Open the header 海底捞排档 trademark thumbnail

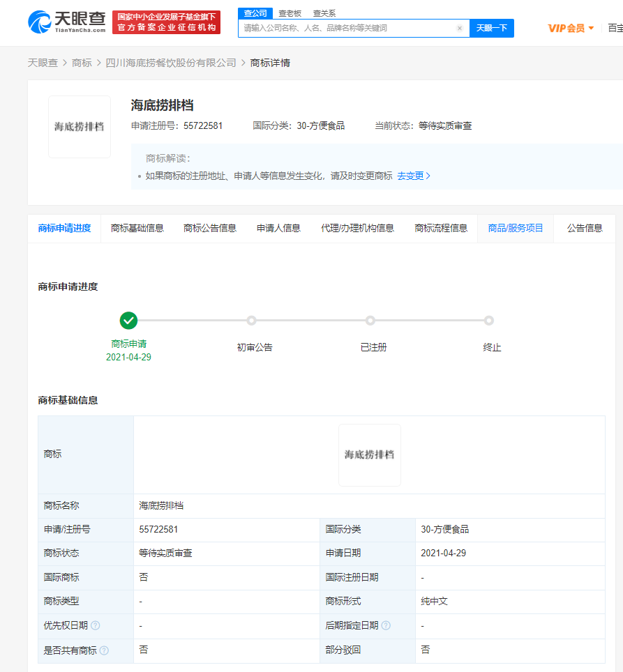[80, 127]
